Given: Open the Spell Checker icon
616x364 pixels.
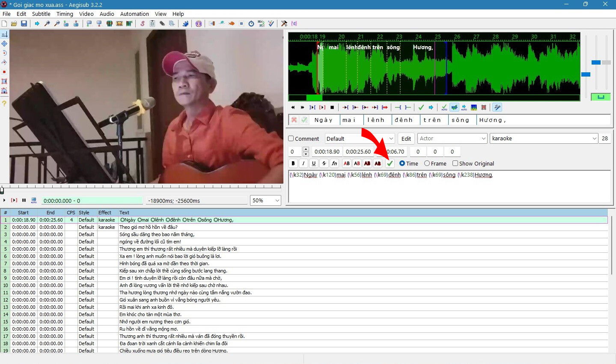Looking at the screenshot, I should click(271, 24).
